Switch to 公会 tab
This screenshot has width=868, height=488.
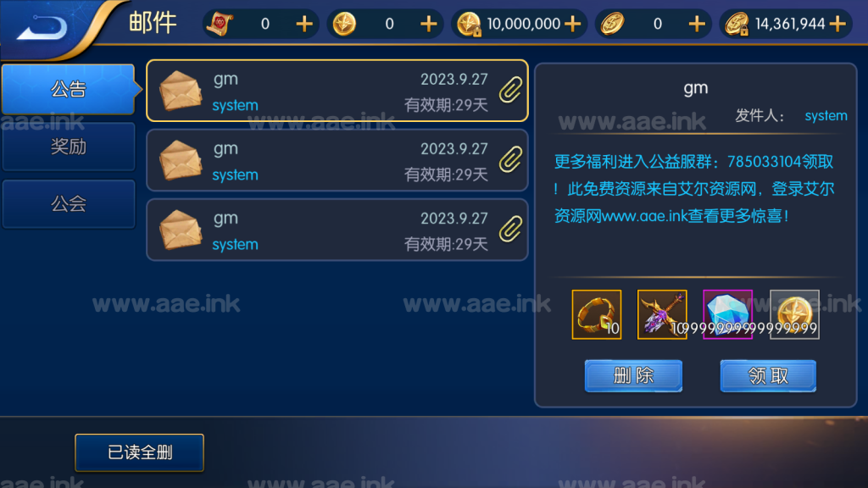point(69,204)
